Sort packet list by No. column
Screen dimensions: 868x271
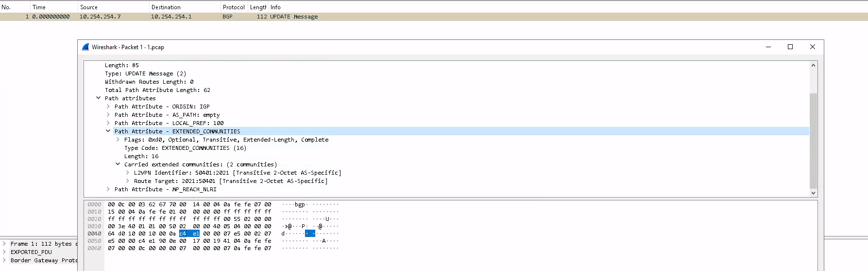15,7
